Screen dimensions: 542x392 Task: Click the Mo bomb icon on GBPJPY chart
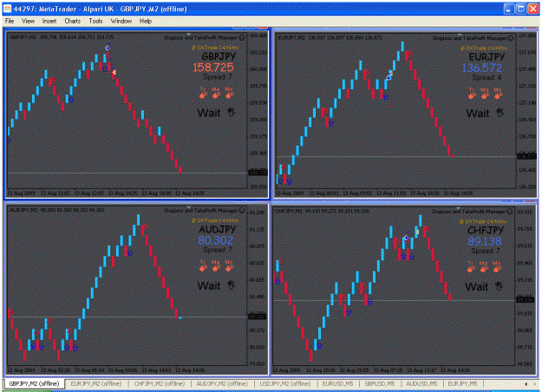[x=228, y=95]
